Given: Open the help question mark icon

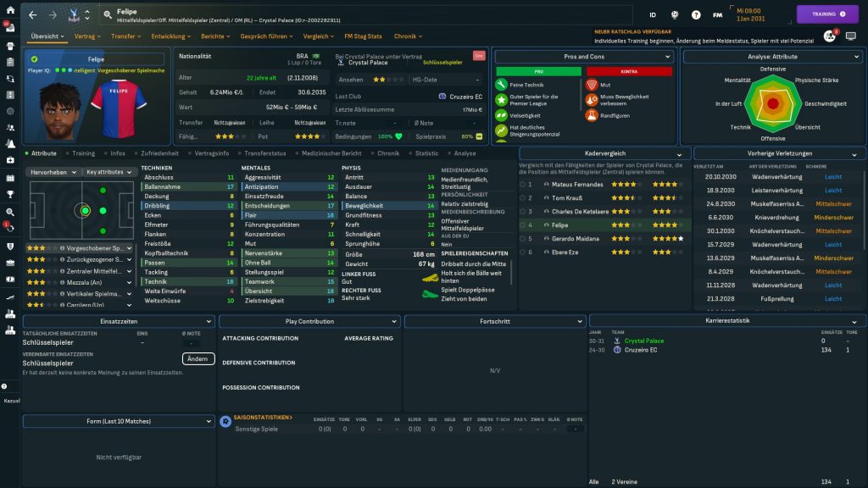Looking at the screenshot, I should pos(696,14).
